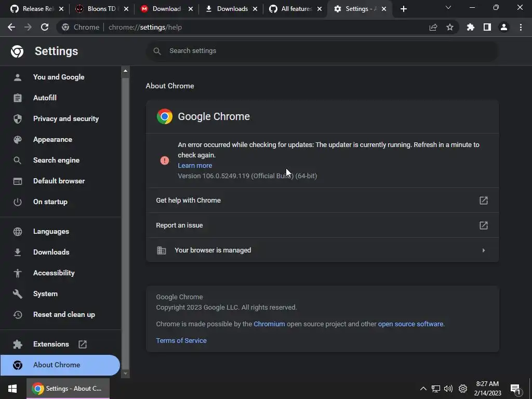Click the sidebar scrollbar up arrow

click(126, 71)
